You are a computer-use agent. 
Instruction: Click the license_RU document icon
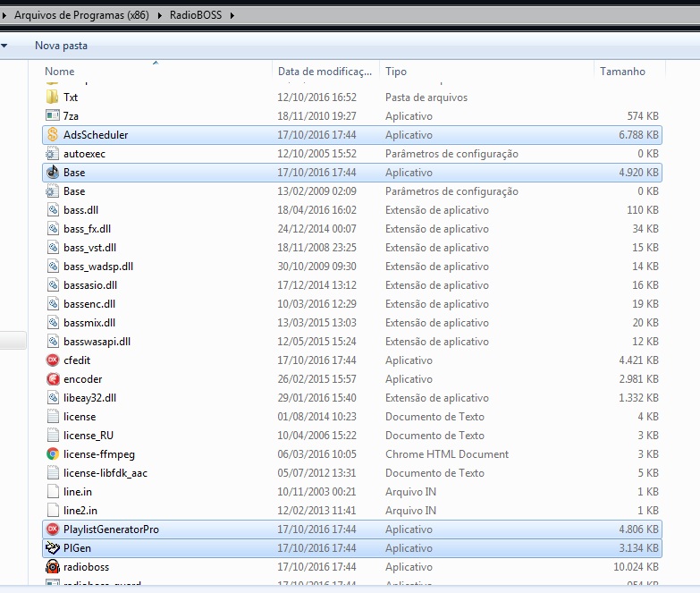pos(53,435)
